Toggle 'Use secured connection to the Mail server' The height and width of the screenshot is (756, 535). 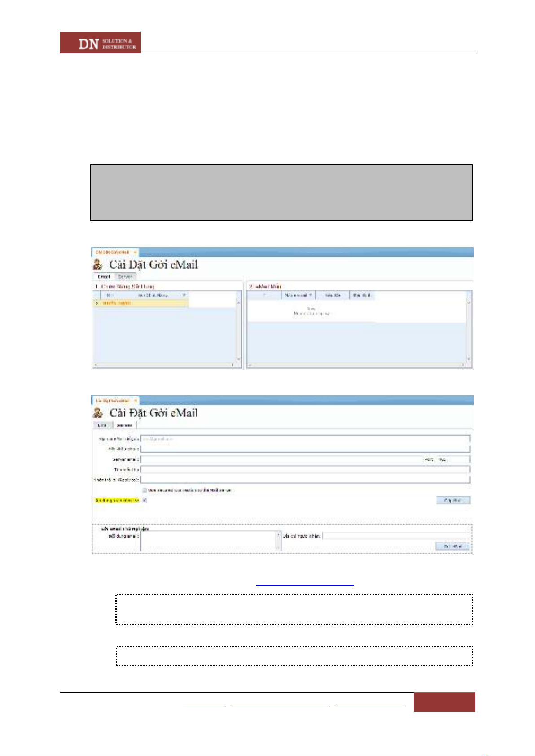pos(145,490)
